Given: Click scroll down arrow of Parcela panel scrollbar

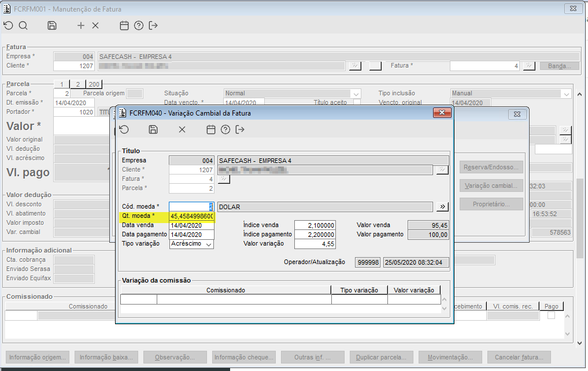Looking at the screenshot, I should pyautogui.click(x=580, y=343).
